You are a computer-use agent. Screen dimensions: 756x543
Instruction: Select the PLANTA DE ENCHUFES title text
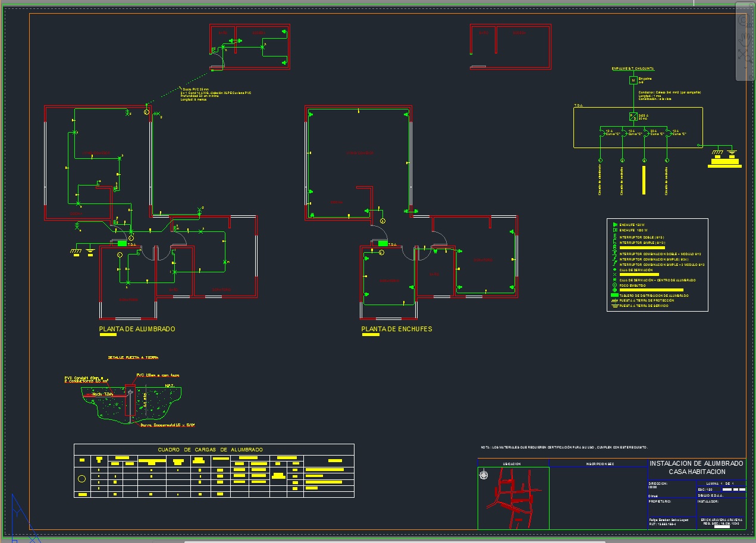click(x=397, y=329)
